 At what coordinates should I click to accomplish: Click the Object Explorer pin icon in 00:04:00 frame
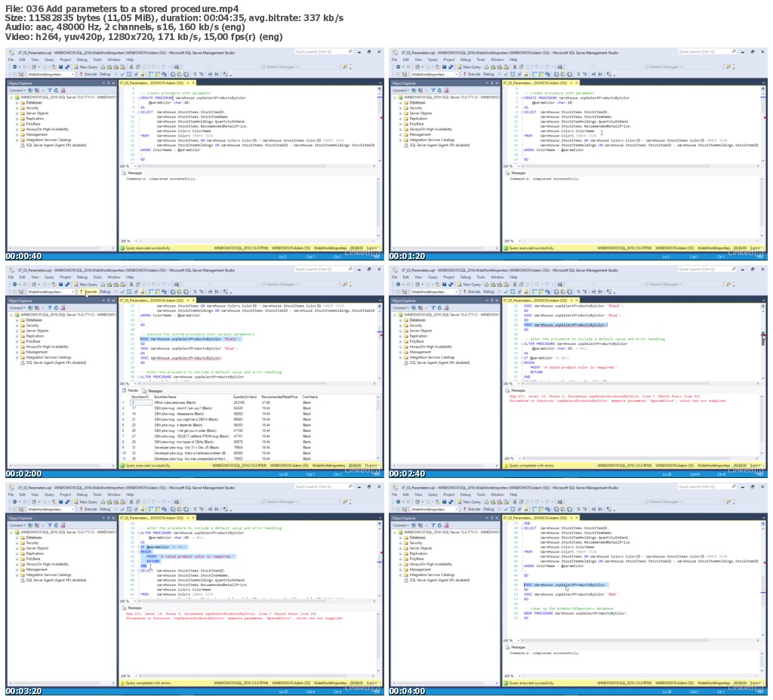pos(491,519)
